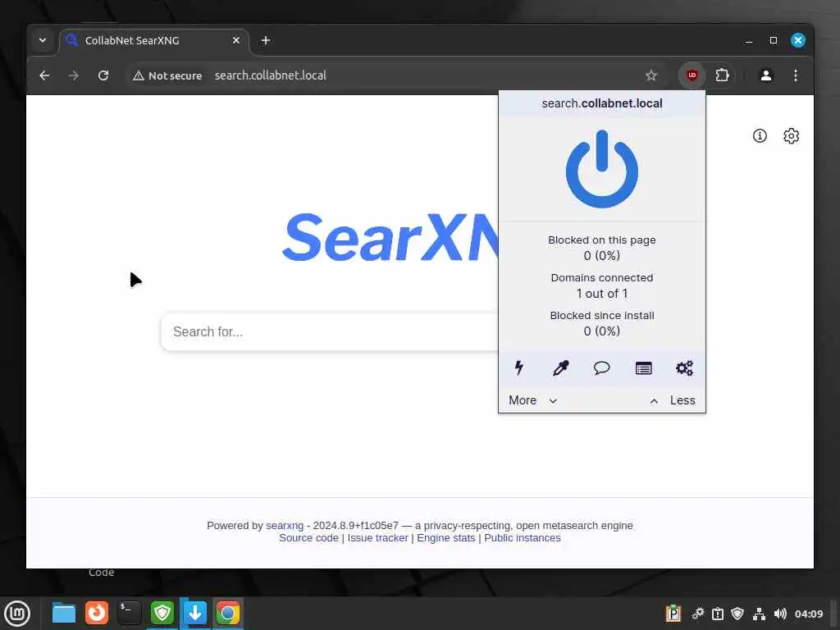Open SearXNG about info icon
This screenshot has width=840, height=630.
760,135
